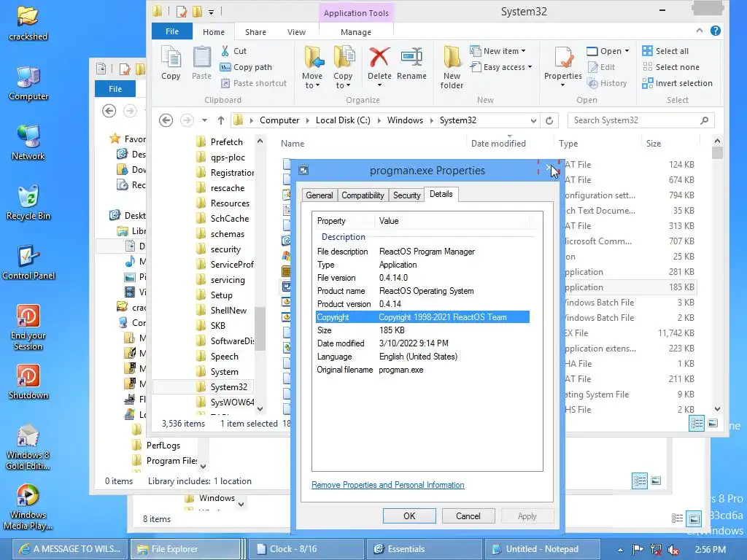This screenshot has height=560, width=747.
Task: Select the SysWOW64 folder in the tree
Action: tap(232, 402)
